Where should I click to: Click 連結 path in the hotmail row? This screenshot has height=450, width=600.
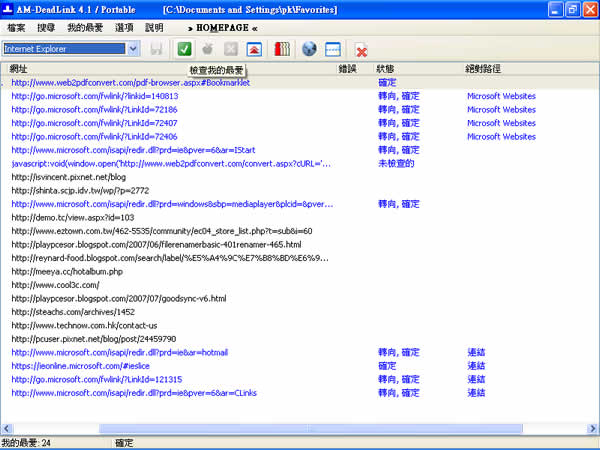tap(476, 352)
